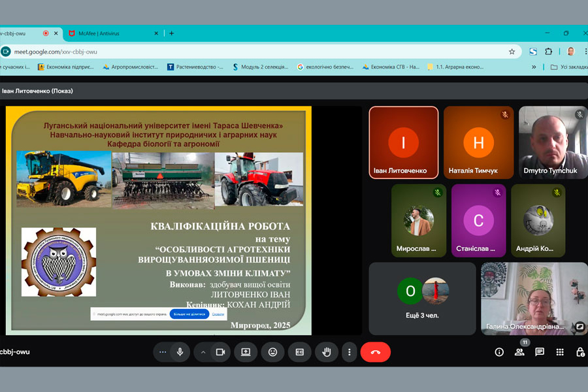This screenshot has width=588, height=392.
Task: Open host controls lock icon
Action: [580, 352]
